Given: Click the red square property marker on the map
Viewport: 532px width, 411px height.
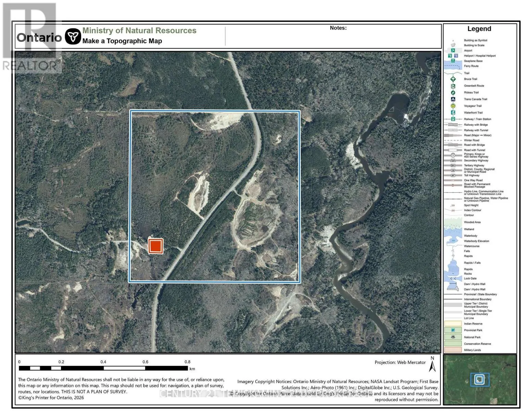Looking at the screenshot, I should 155,246.
